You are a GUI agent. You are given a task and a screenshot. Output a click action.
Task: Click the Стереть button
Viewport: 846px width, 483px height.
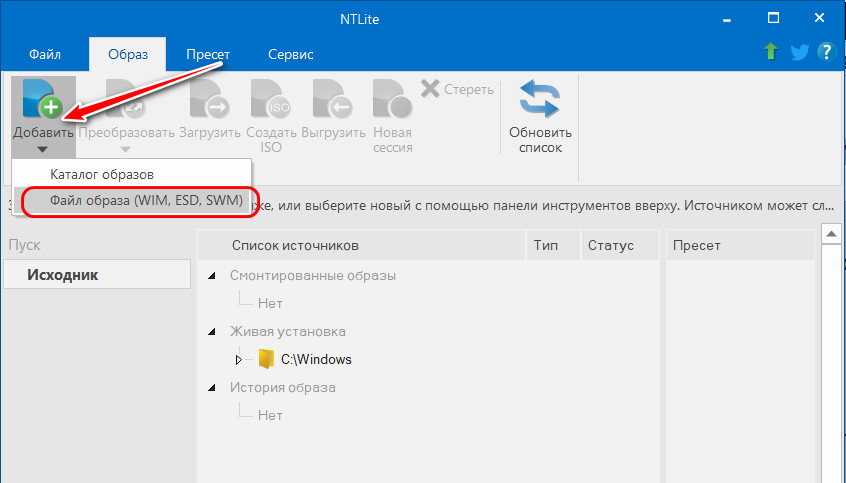457,89
